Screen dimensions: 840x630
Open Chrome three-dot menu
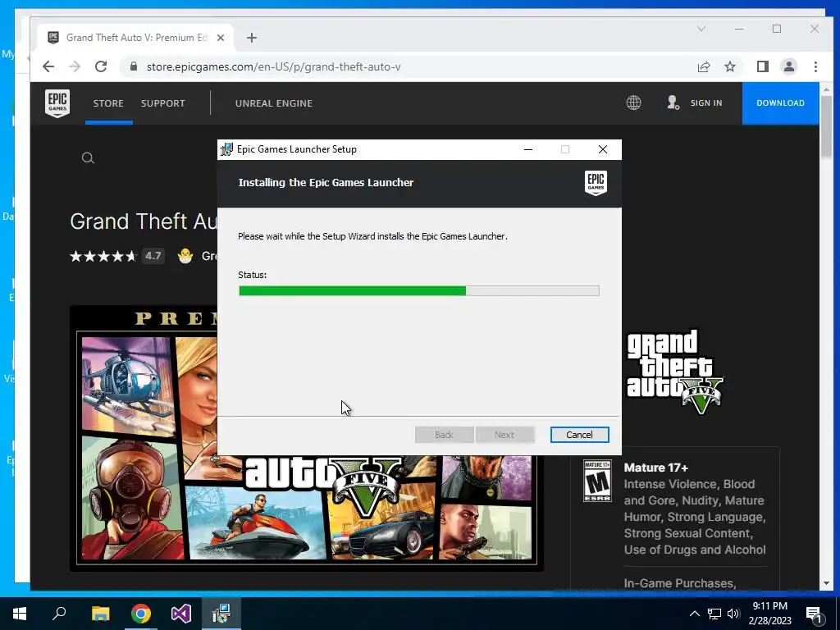coord(815,66)
